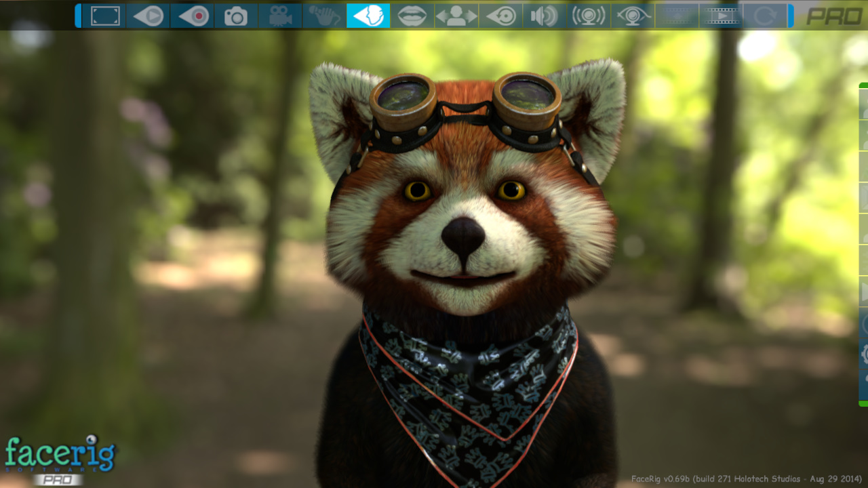
Task: Click the red panda avatar's nose
Action: [463, 235]
